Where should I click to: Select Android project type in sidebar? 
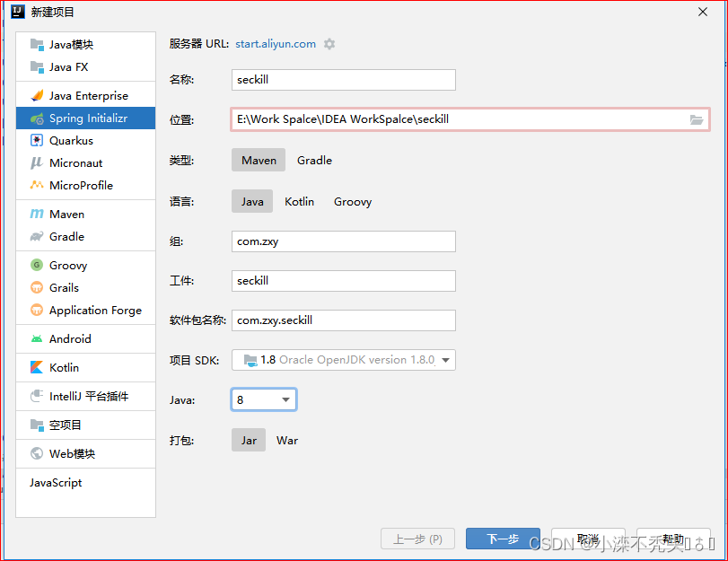click(86, 338)
